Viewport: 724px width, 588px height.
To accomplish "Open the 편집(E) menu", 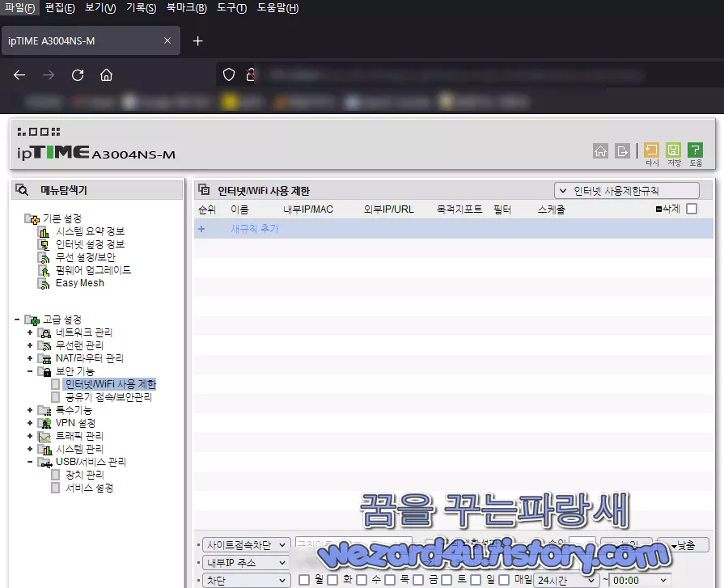I will point(60,8).
